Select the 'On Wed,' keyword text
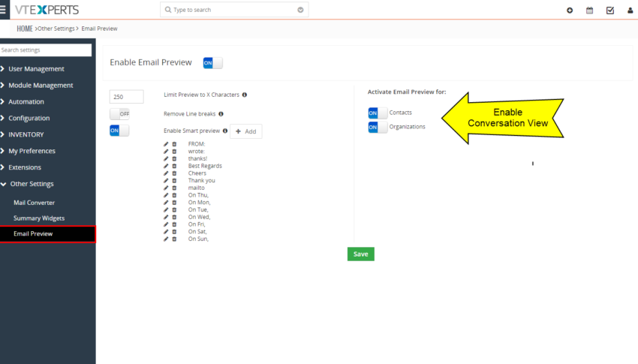This screenshot has width=638, height=364. pyautogui.click(x=200, y=217)
